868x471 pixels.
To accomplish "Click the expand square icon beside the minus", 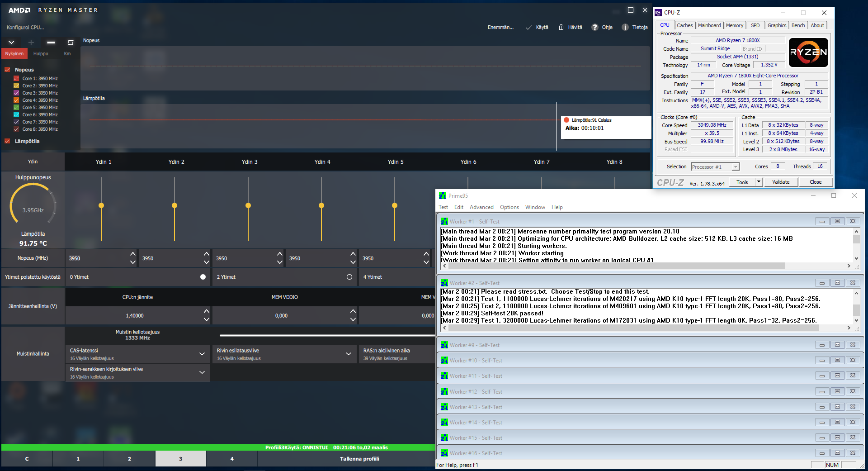I will [71, 43].
